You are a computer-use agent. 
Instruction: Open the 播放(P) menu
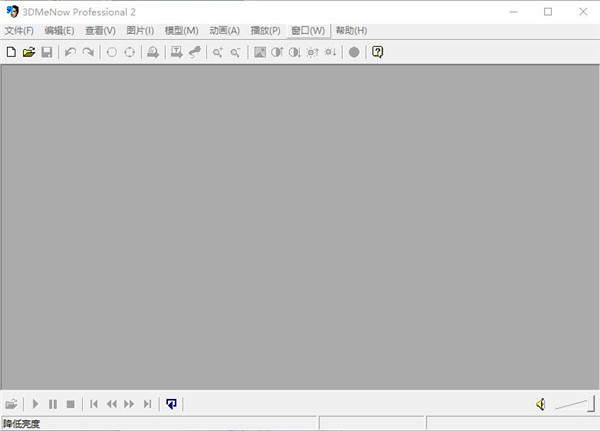tap(265, 31)
